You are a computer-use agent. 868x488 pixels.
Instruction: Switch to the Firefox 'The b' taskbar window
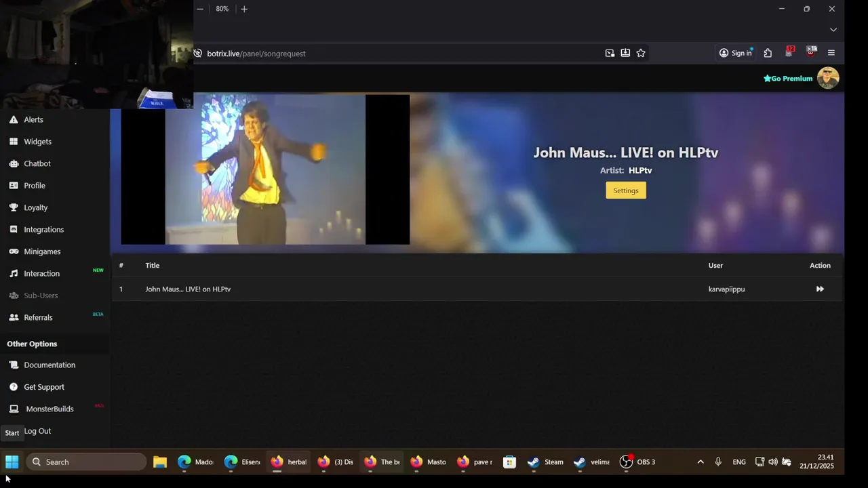pyautogui.click(x=382, y=462)
